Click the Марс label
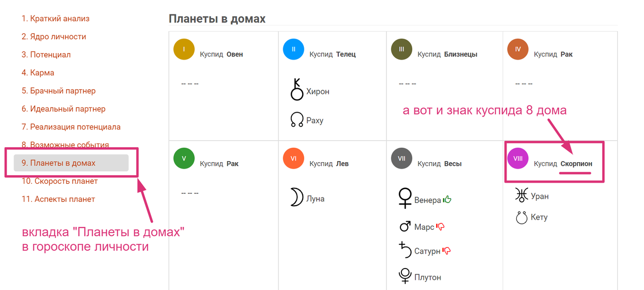 click(x=424, y=228)
